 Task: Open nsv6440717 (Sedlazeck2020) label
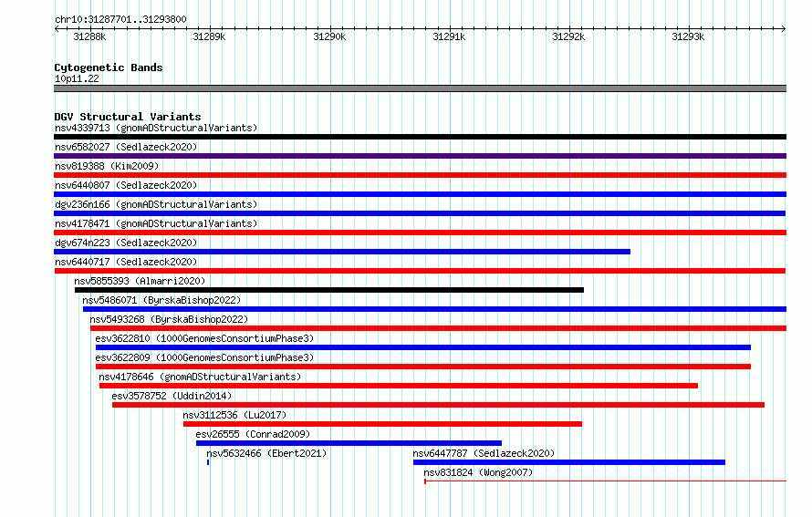click(126, 262)
